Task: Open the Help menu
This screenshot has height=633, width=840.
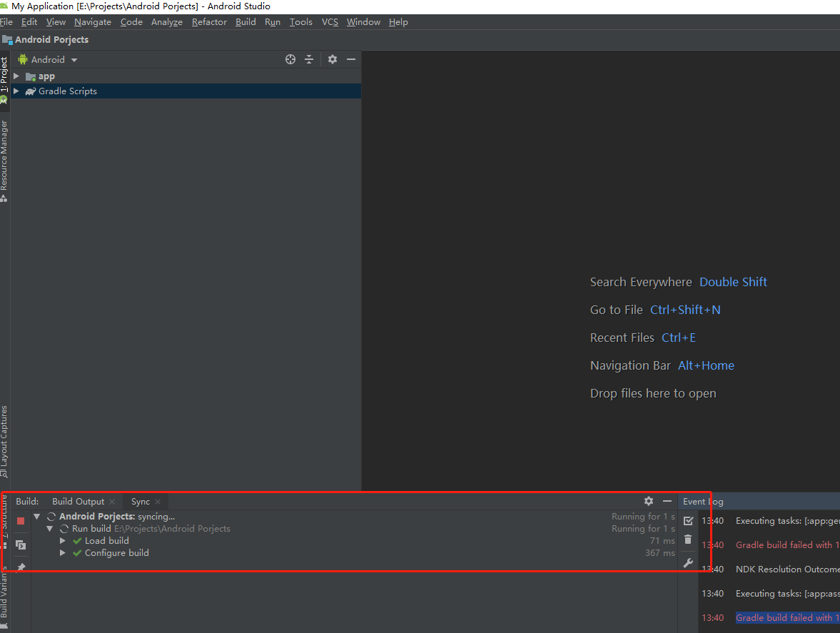Action: 398,22
